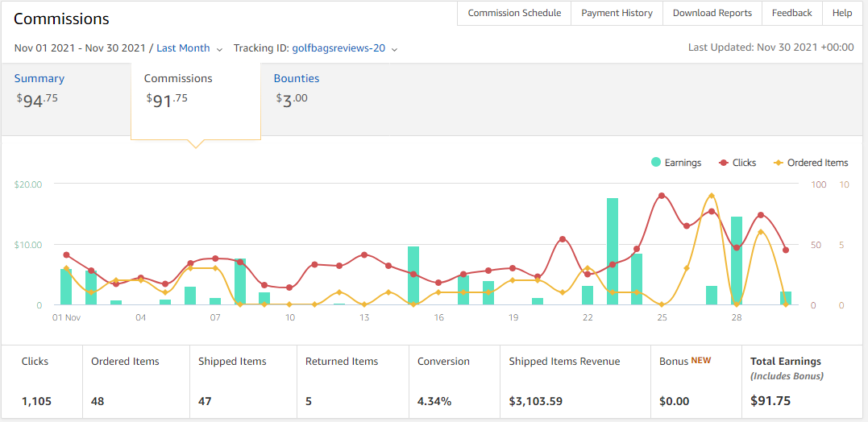Click the earnings bar for Nov 15
The height and width of the screenshot is (422, 868).
click(x=413, y=275)
